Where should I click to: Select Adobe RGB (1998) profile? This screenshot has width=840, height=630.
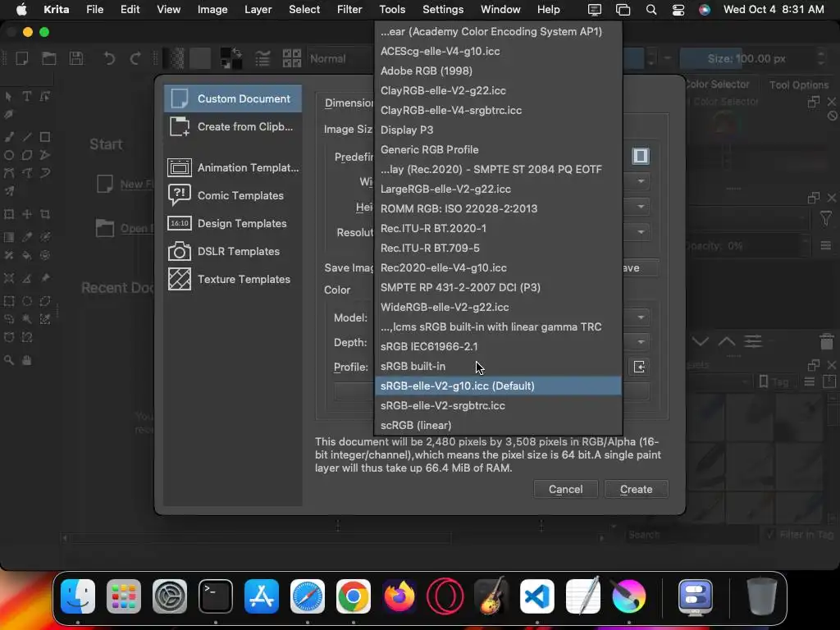tap(498, 71)
